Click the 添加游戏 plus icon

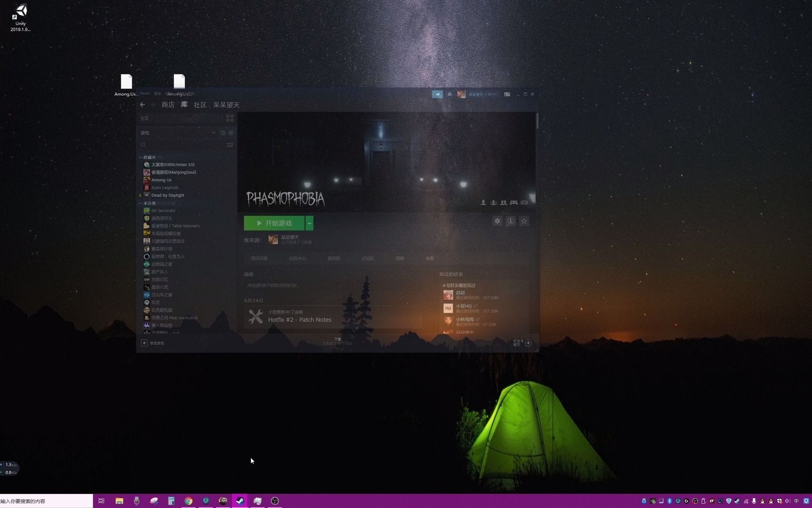pyautogui.click(x=144, y=343)
